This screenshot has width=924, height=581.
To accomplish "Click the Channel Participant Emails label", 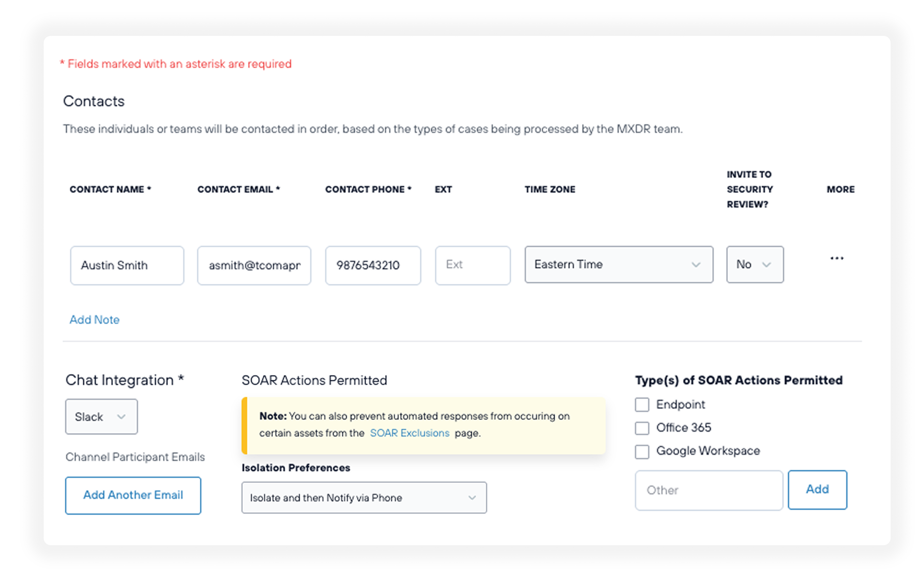I will click(135, 457).
